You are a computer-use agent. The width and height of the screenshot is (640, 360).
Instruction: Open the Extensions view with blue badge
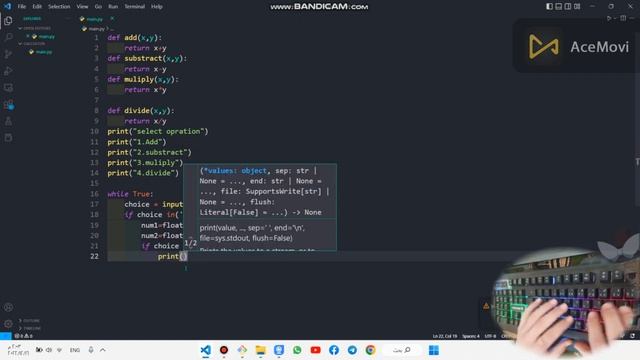click(x=8, y=104)
